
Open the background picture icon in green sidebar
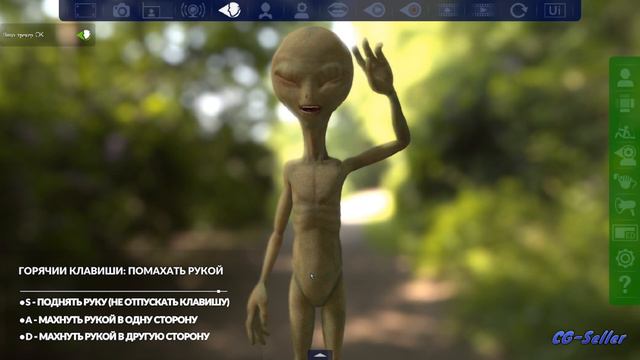point(625,233)
